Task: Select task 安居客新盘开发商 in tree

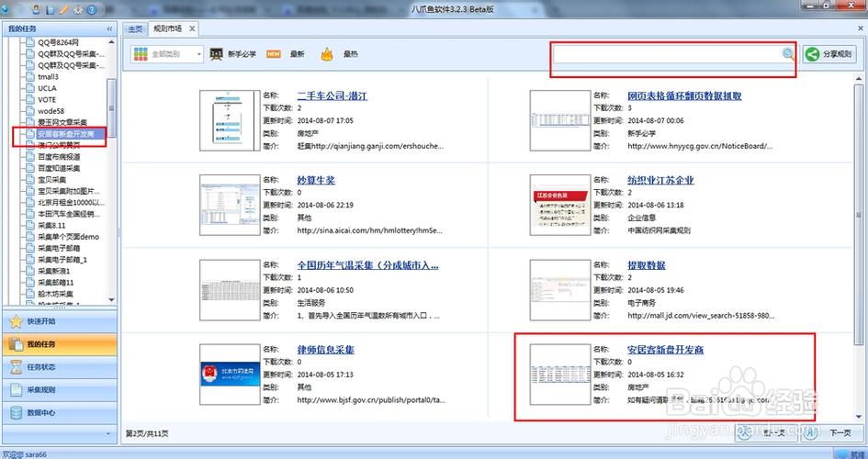Action: click(66, 134)
